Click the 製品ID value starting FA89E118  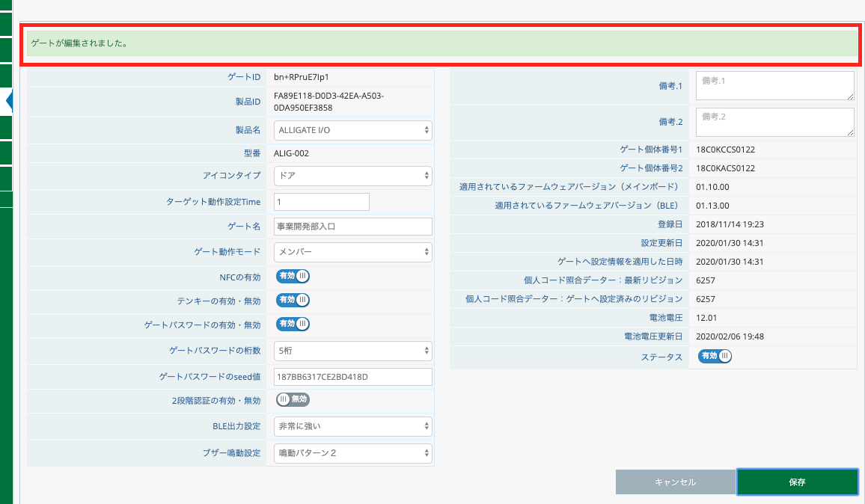328,102
